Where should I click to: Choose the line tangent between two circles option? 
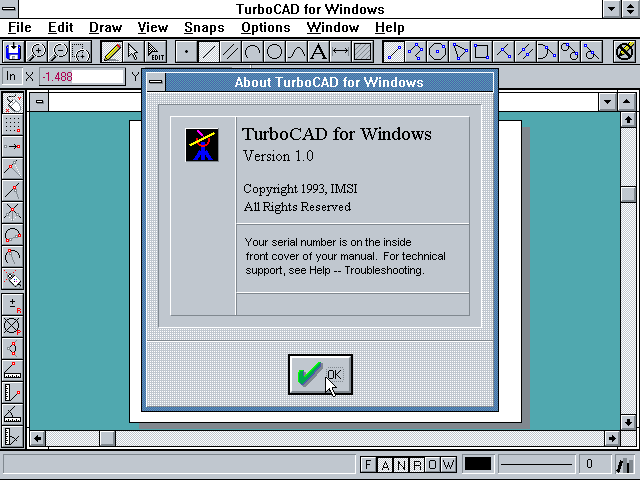click(570, 52)
